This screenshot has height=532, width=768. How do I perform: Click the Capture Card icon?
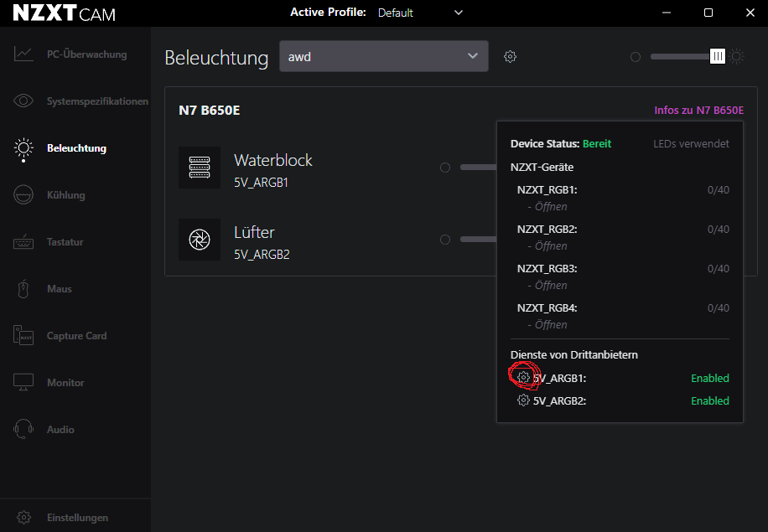tap(23, 336)
